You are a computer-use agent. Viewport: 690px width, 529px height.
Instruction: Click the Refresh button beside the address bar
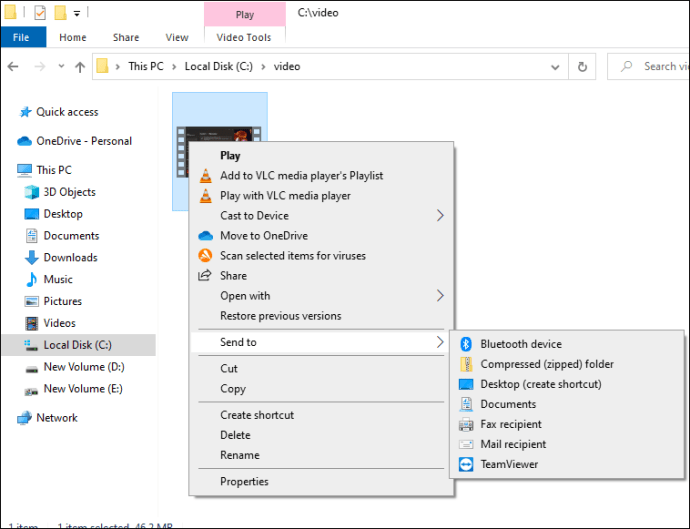582,67
